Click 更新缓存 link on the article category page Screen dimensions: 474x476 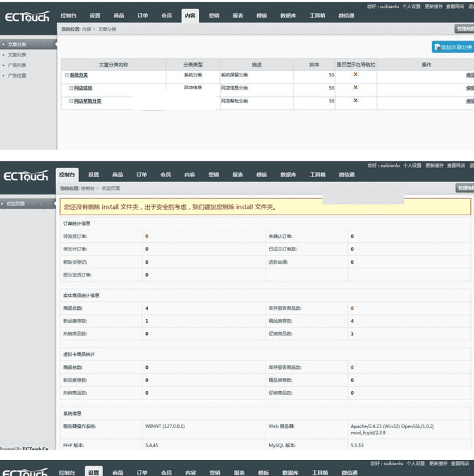pos(433,7)
